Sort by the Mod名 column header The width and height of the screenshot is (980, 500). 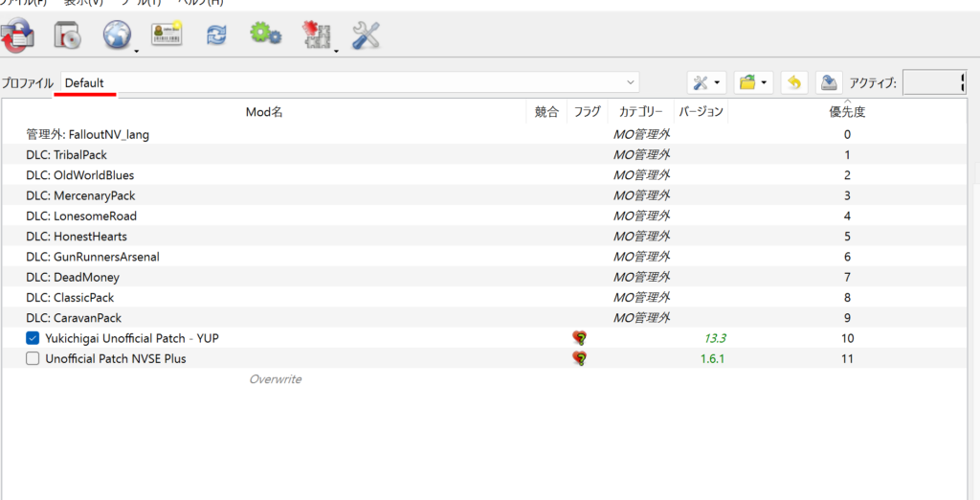[264, 112]
